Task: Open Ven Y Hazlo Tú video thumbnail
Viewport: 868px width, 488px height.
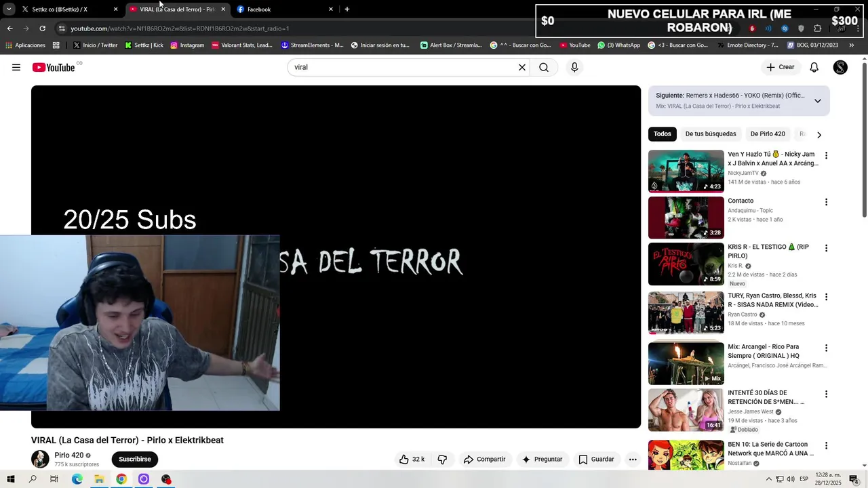Action: tap(686, 171)
